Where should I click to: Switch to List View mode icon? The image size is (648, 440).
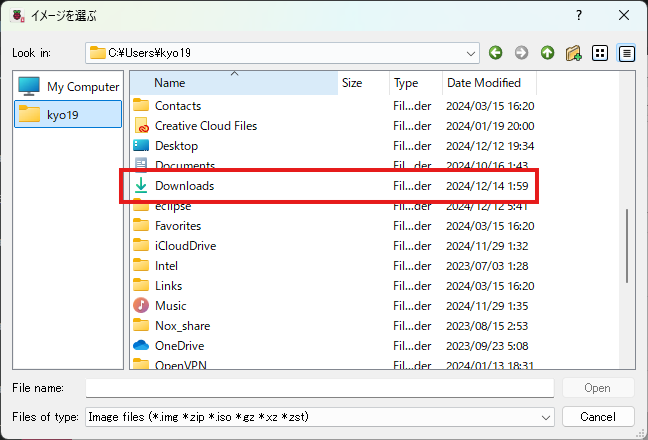[x=600, y=53]
